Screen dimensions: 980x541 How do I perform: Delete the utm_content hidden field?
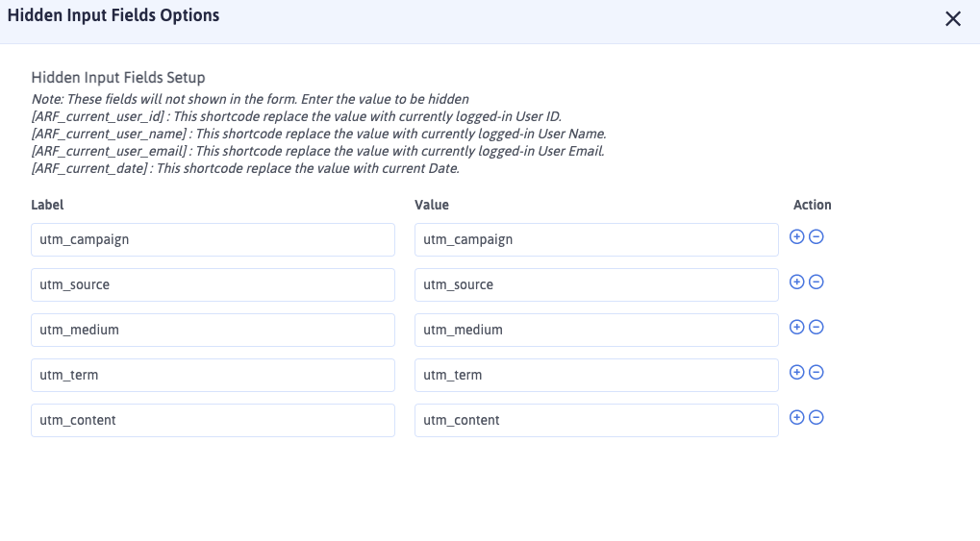tap(817, 417)
